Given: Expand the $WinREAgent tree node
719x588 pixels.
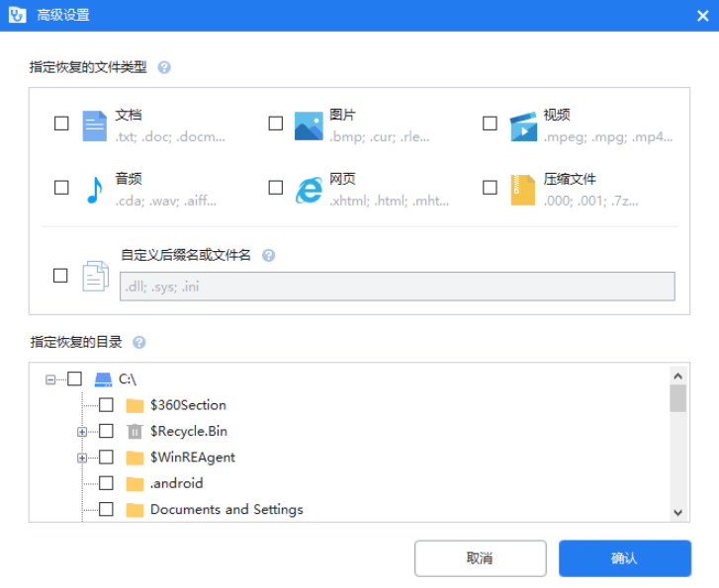Looking at the screenshot, I should (x=82, y=458).
